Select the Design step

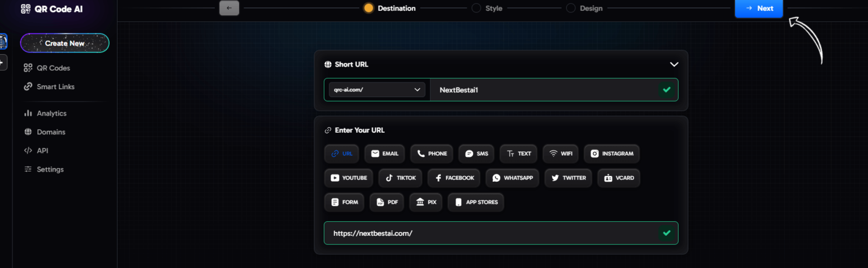584,8
